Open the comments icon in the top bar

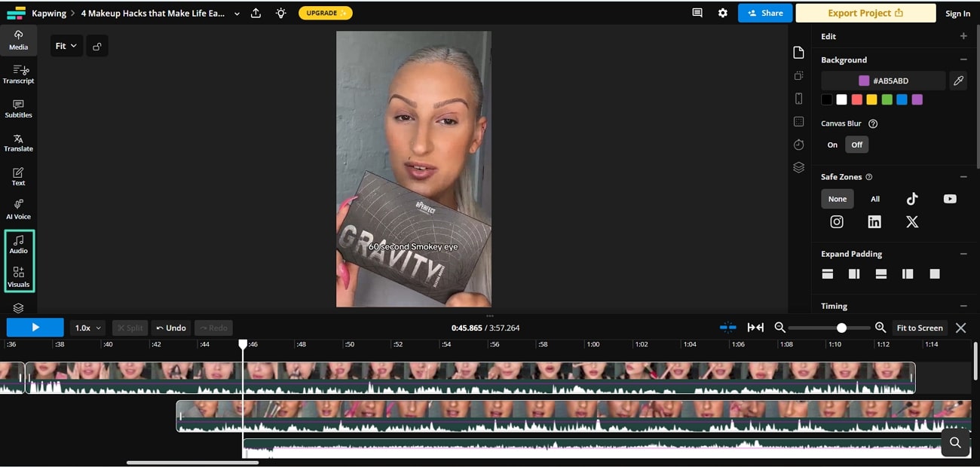point(697,13)
